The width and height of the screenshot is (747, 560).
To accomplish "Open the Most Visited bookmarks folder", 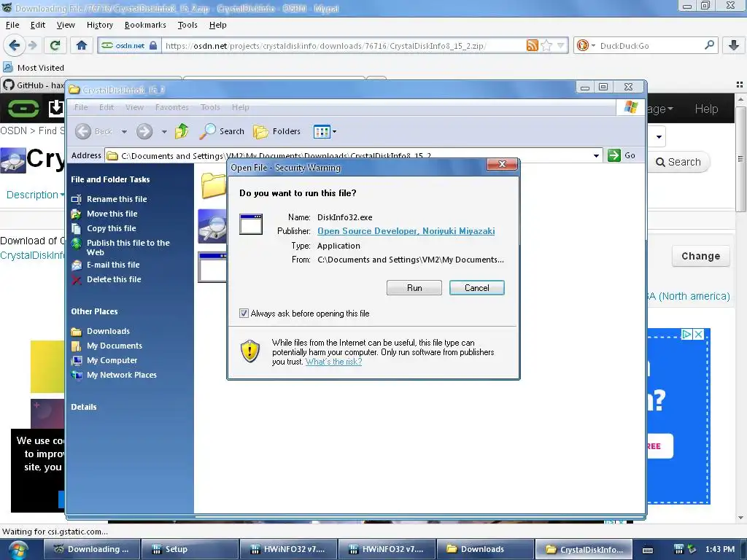I will click(x=34, y=68).
